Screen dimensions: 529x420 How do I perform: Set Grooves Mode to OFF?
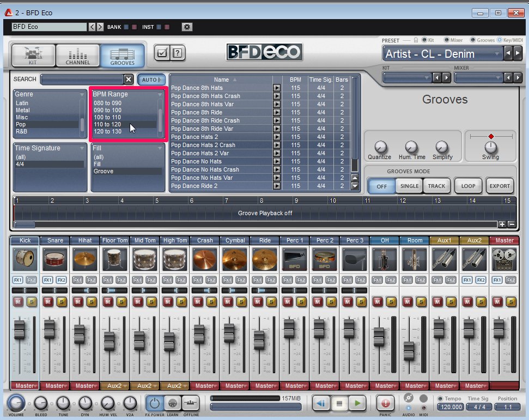(x=381, y=186)
